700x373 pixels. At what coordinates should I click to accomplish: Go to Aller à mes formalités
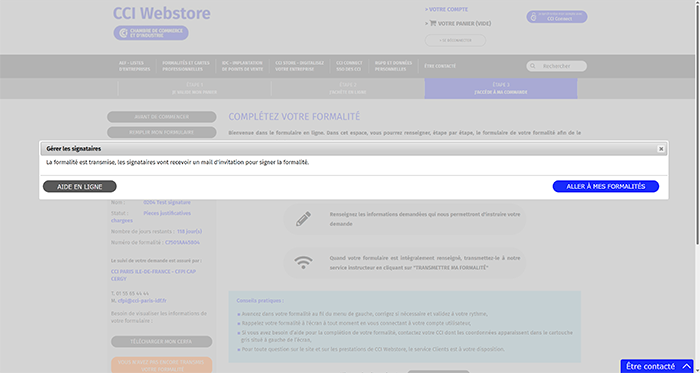pos(606,186)
